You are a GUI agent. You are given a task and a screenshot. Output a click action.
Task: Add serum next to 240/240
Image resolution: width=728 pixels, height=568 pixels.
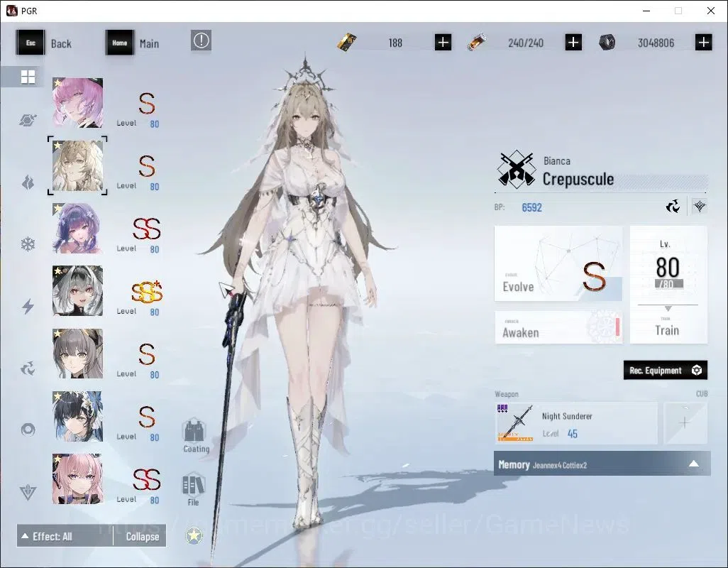573,43
